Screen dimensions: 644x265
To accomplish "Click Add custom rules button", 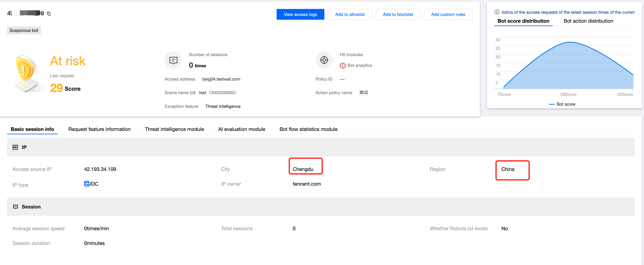I will (448, 15).
